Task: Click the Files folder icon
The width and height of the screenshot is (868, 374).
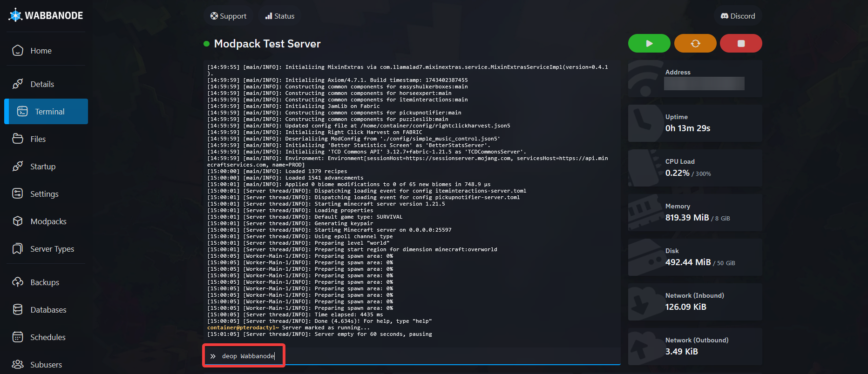Action: pos(18,139)
